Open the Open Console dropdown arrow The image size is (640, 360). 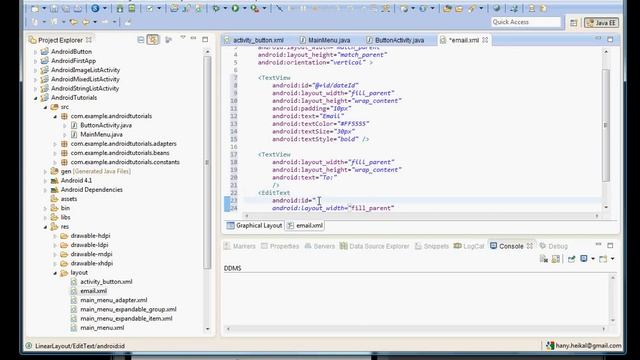coord(613,259)
